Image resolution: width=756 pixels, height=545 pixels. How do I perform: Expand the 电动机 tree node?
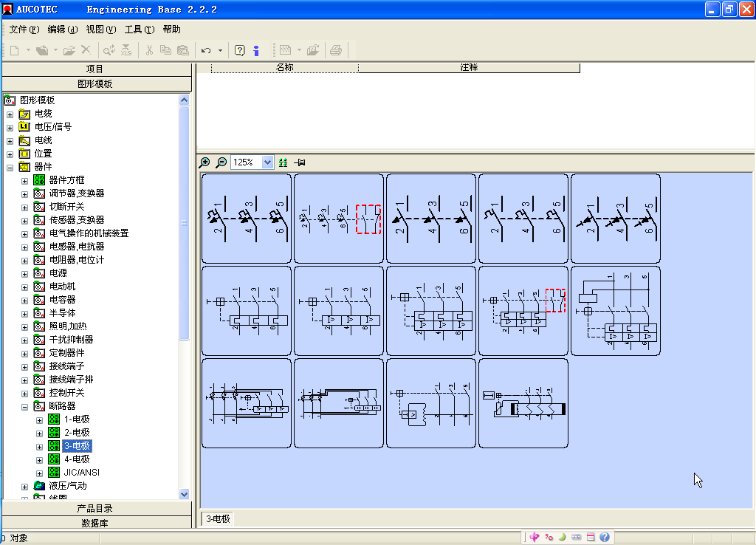(24, 287)
